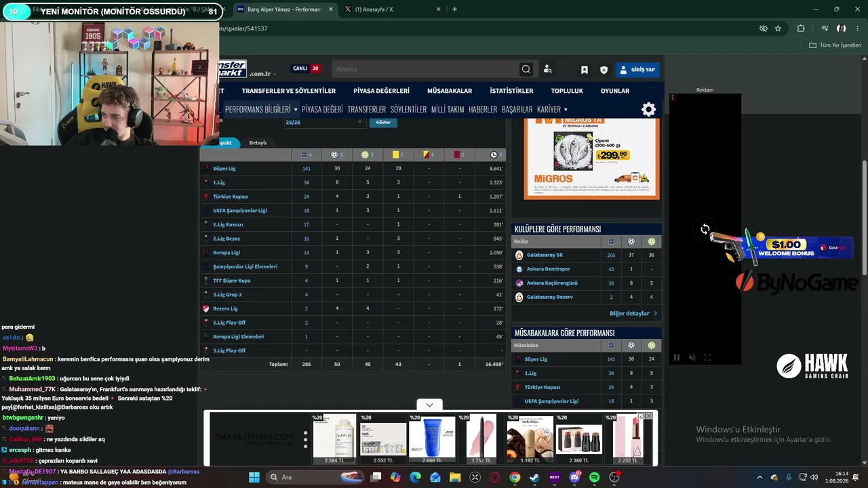The height and width of the screenshot is (488, 868).
Task: Open Transferler ve Söylentiler menu
Action: [x=289, y=91]
